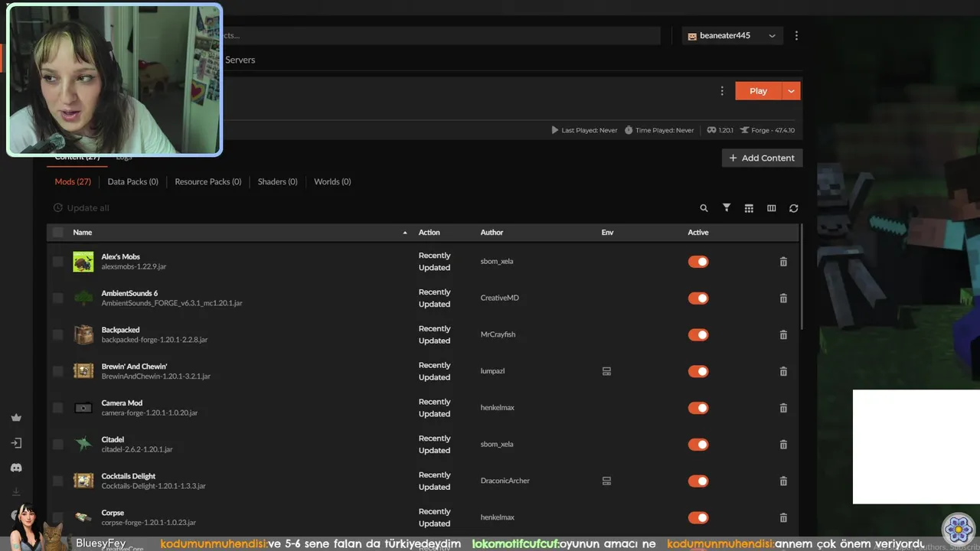Viewport: 980px width, 551px height.
Task: Delete Citadel with trash icon
Action: point(783,445)
